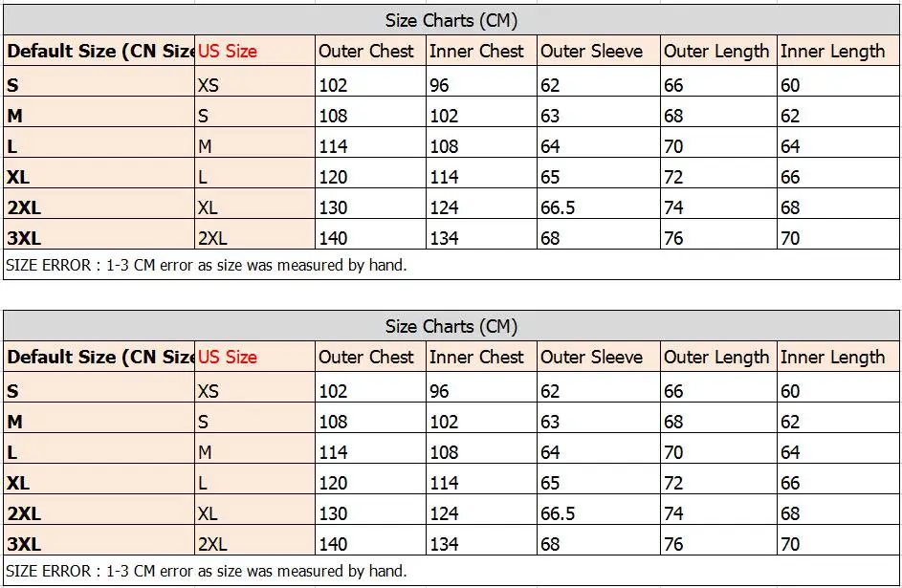Click Outer Chest header in top table
Image resolution: width=902 pixels, height=588 pixels.
tap(365, 52)
